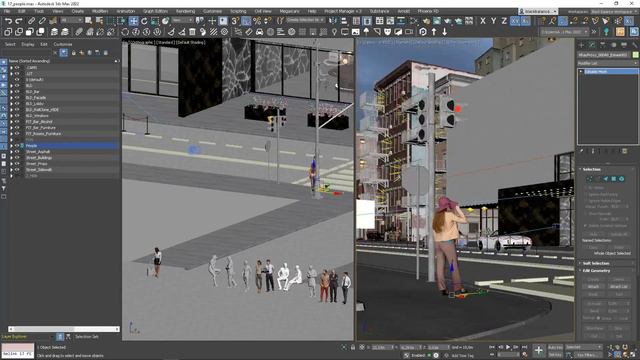Open the user account sign-in dropdown
640x360 pixels.
[x=538, y=11]
